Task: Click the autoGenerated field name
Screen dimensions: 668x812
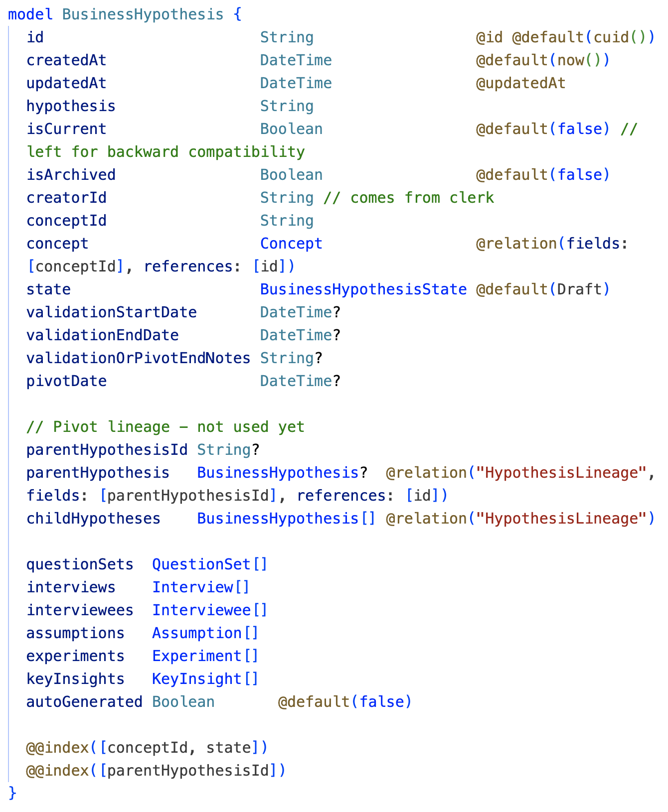Action: coord(84,702)
